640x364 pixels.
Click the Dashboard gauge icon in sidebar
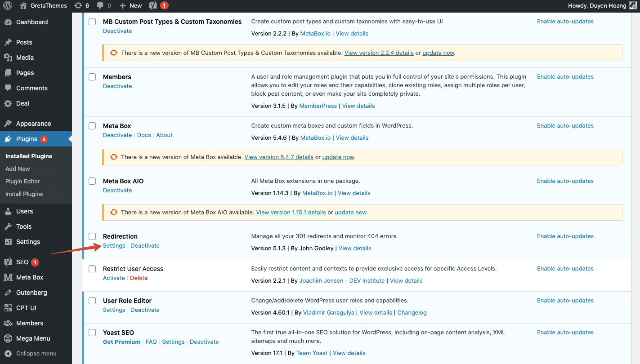(x=8, y=22)
